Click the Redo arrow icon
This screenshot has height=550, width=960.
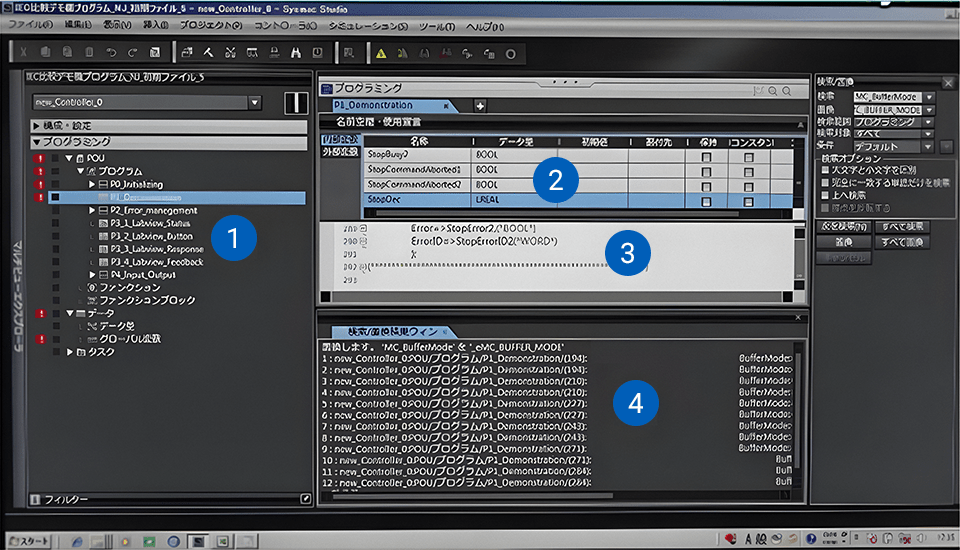pyautogui.click(x=133, y=53)
